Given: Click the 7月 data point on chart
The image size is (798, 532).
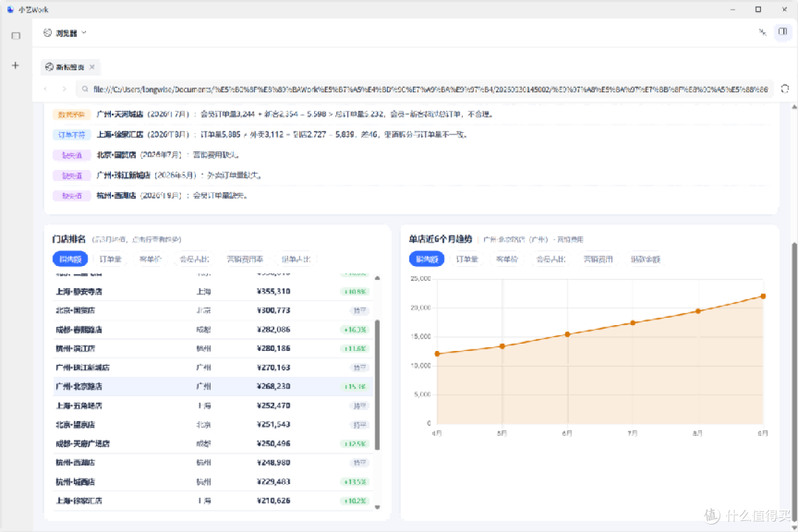Looking at the screenshot, I should (632, 323).
